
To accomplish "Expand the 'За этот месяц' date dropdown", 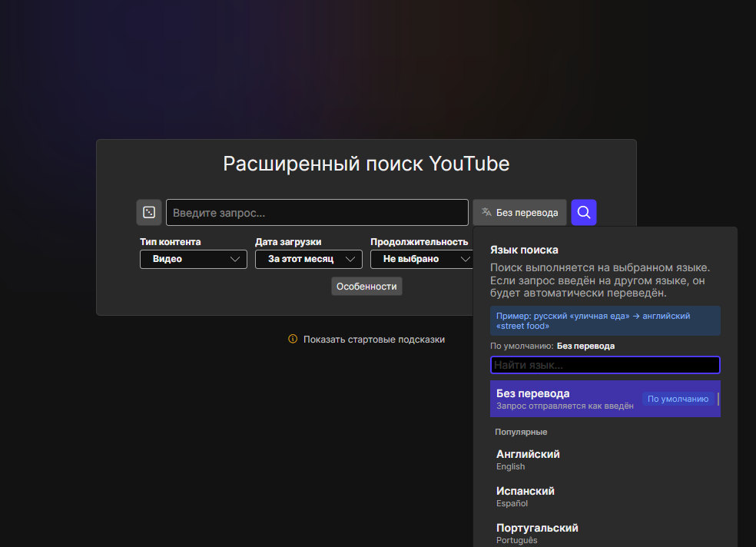I will [309, 259].
